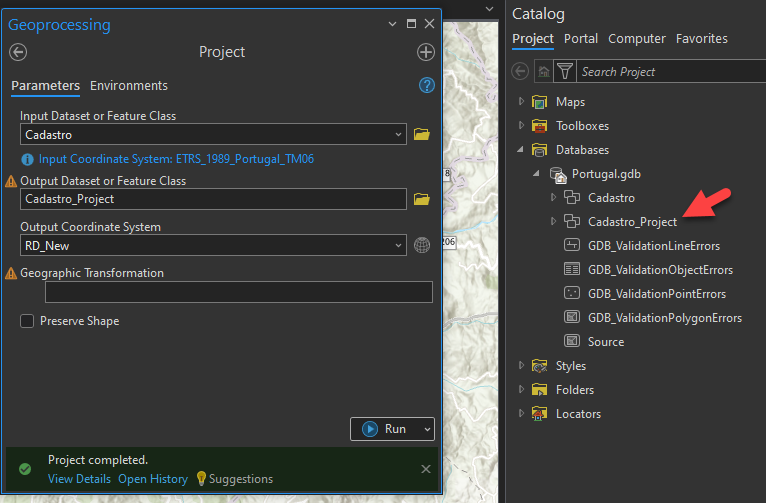Screen dimensions: 766x503
Task: Switch to the Environments tab
Action: pyautogui.click(x=129, y=86)
